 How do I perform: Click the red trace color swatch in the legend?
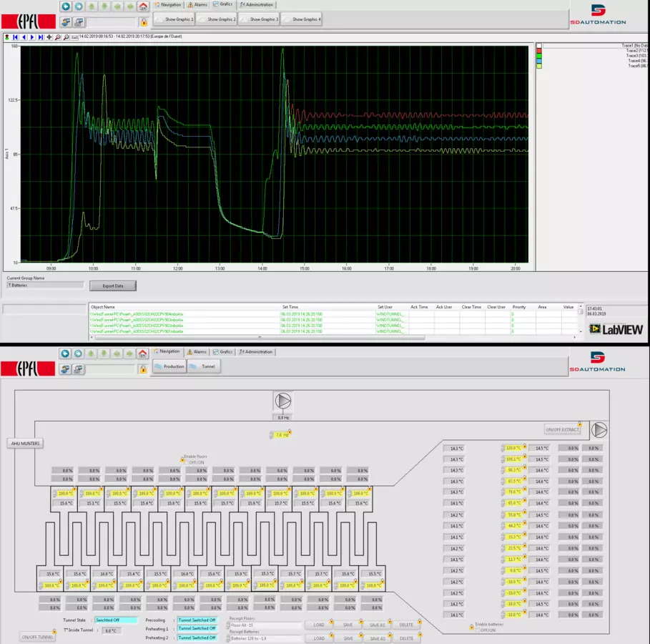coord(539,51)
